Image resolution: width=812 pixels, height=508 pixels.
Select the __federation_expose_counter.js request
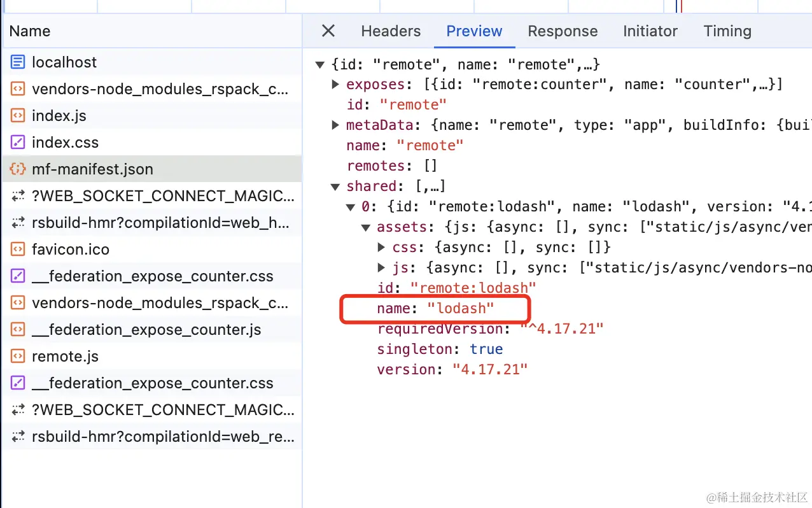click(151, 330)
